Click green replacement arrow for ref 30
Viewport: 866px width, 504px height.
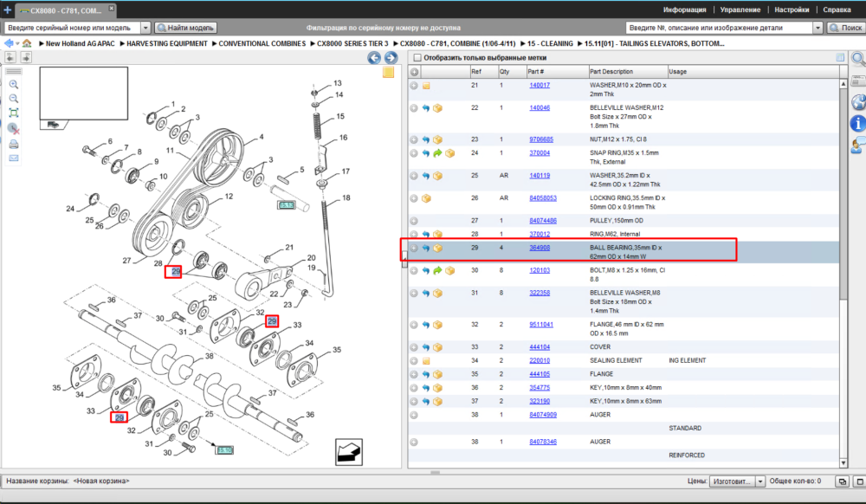point(437,270)
